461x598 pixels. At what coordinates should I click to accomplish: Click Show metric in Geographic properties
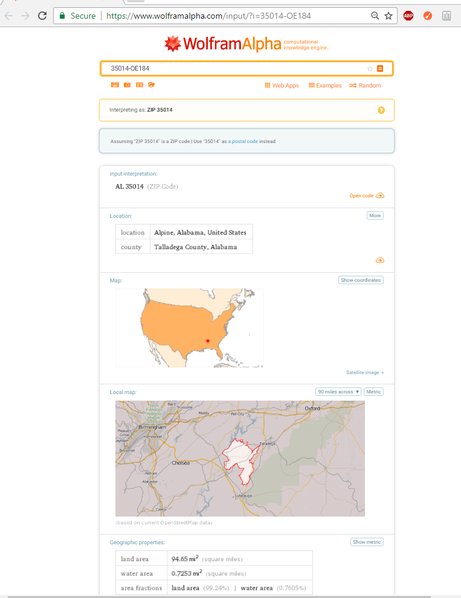[x=367, y=542]
